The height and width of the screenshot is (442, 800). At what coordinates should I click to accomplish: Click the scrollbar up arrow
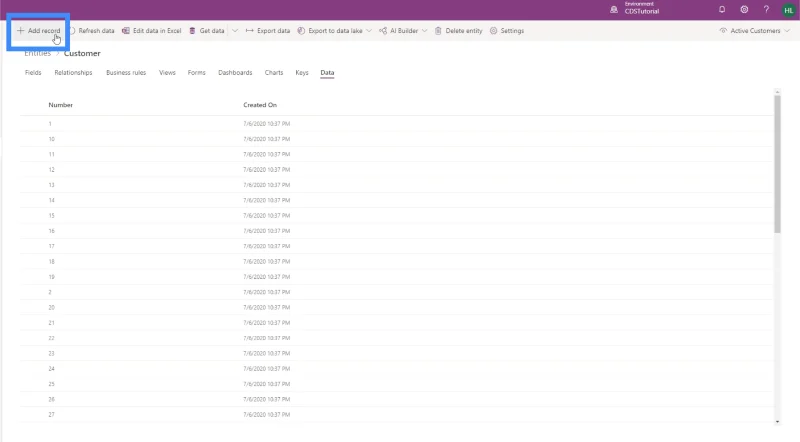click(x=777, y=92)
